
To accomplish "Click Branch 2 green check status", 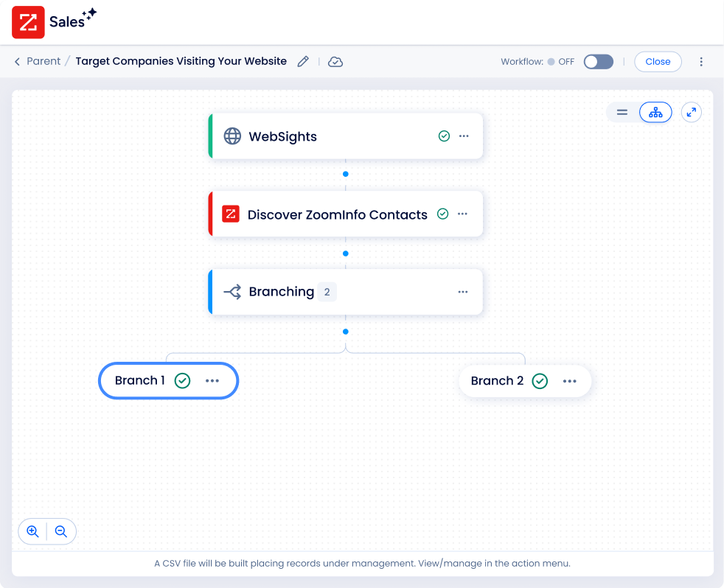I will click(x=540, y=381).
